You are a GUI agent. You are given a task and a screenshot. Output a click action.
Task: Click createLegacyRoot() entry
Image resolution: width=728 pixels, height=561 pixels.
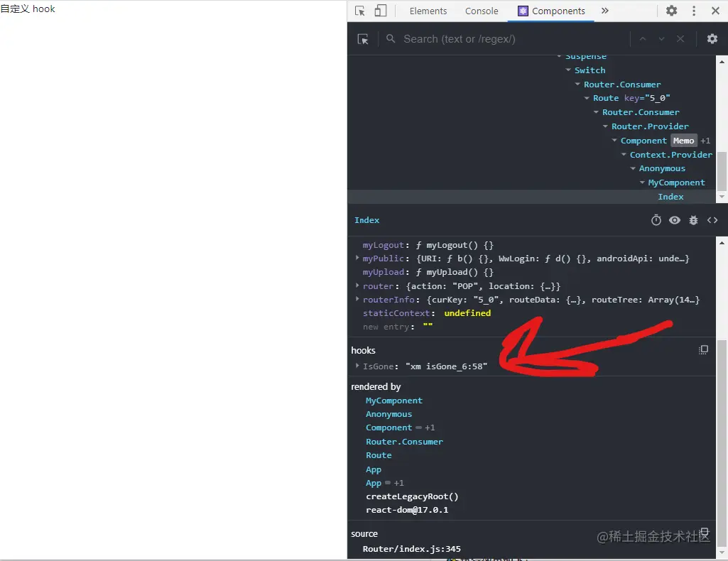click(412, 496)
